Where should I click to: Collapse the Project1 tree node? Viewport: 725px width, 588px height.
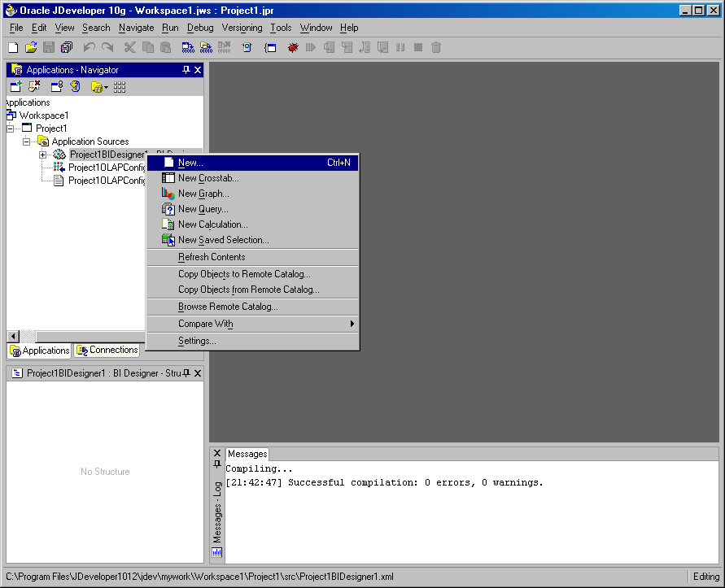point(11,128)
